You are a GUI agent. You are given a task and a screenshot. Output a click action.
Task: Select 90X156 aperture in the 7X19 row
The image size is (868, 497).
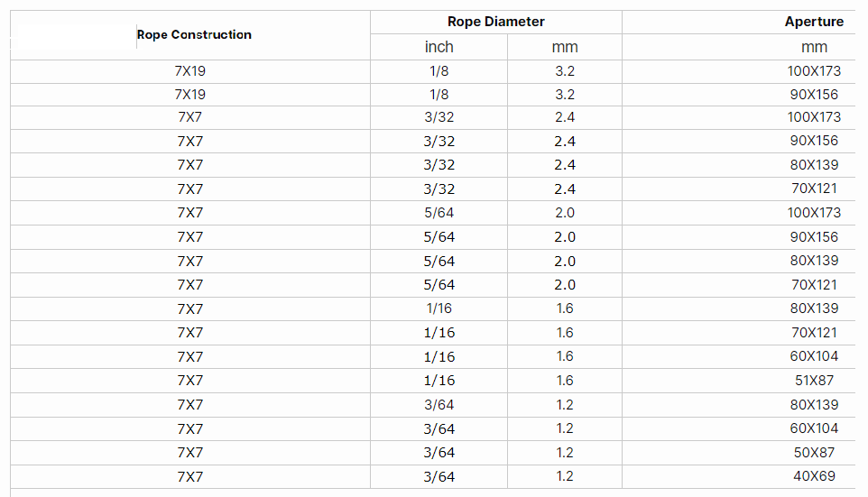tap(814, 94)
